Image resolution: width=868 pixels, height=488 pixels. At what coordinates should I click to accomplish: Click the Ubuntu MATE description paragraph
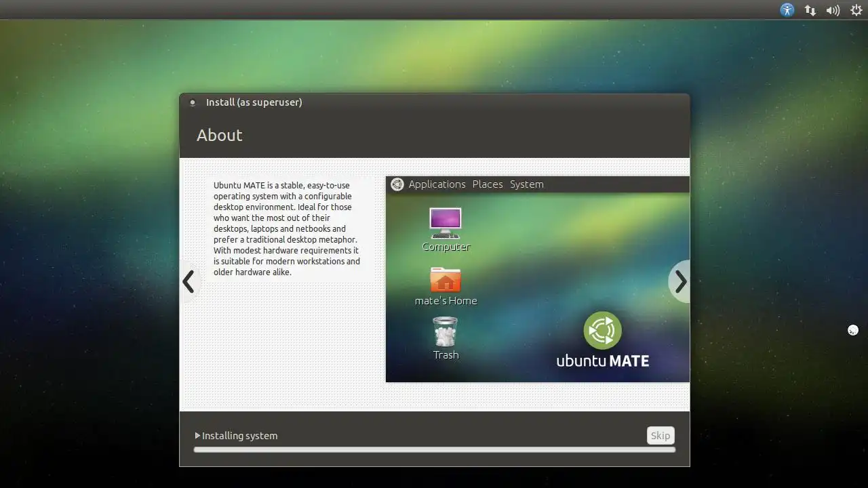click(287, 228)
